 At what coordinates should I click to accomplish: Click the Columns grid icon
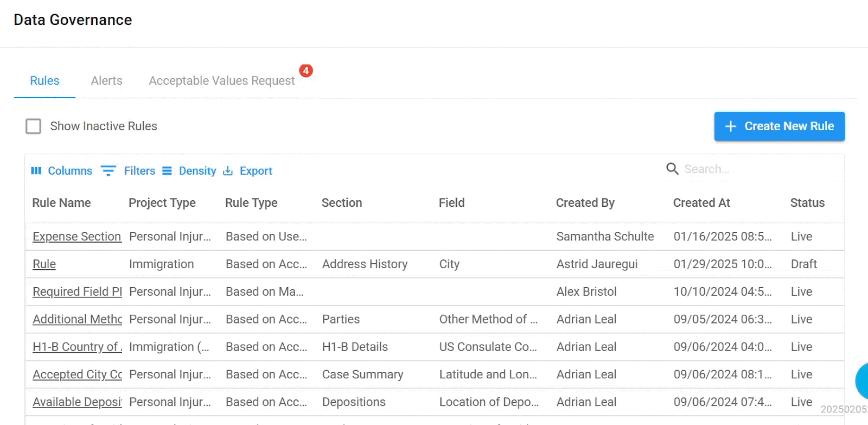[36, 171]
